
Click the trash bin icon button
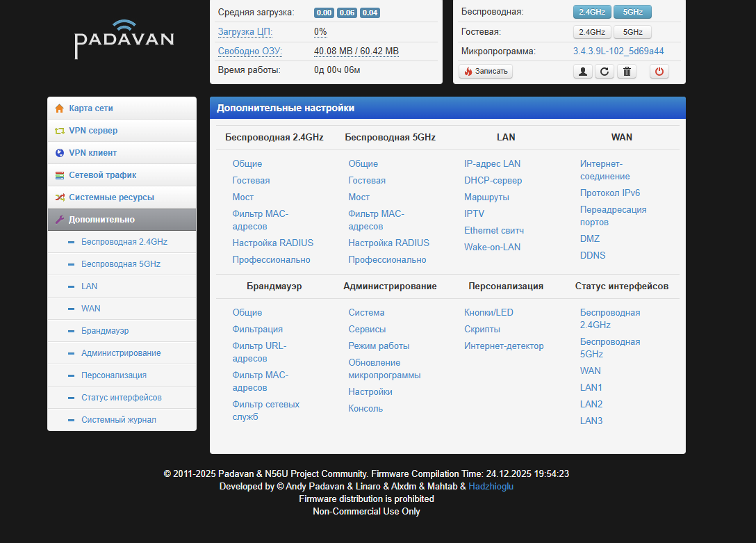pyautogui.click(x=627, y=72)
